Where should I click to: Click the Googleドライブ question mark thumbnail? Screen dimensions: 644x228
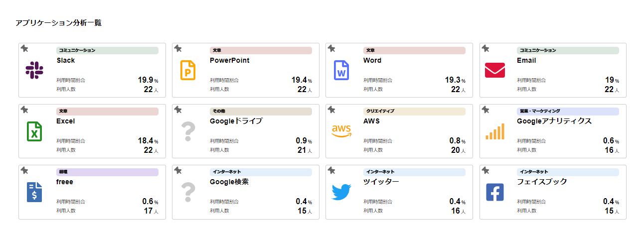tap(188, 131)
